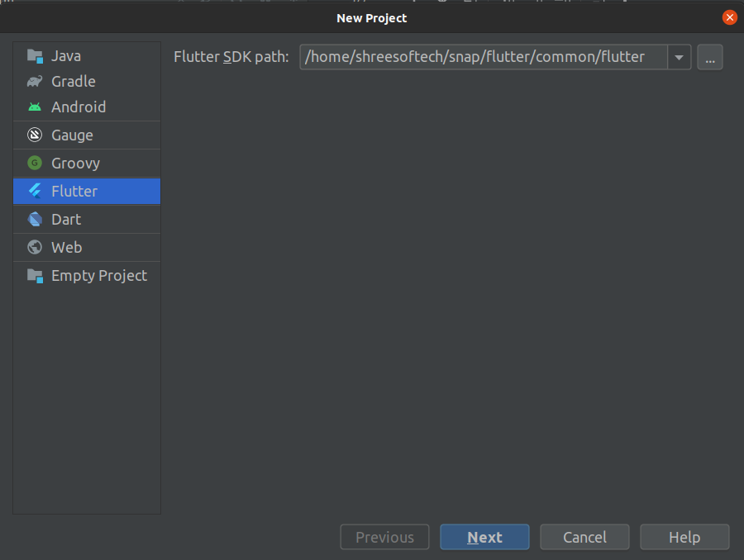Click the Dart logo icon
The image size is (744, 560).
pyautogui.click(x=35, y=220)
